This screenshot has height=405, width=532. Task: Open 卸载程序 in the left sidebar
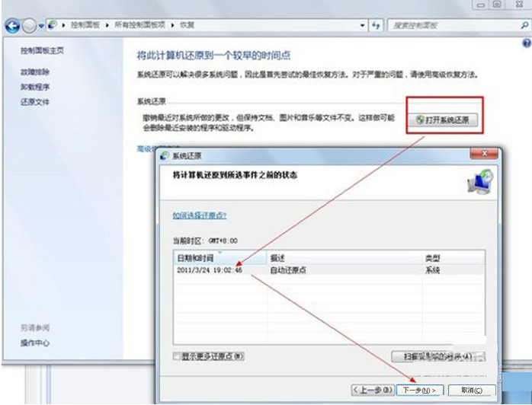pos(35,87)
